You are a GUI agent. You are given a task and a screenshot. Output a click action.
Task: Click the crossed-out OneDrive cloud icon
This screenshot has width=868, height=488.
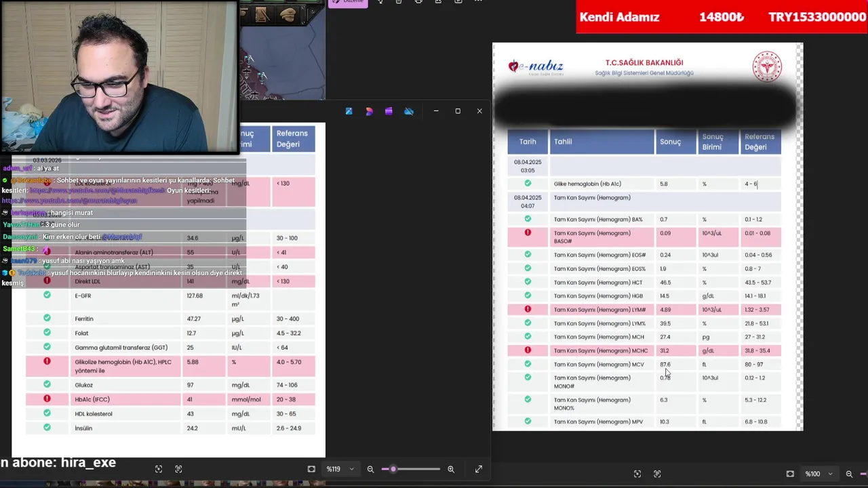pyautogui.click(x=409, y=111)
